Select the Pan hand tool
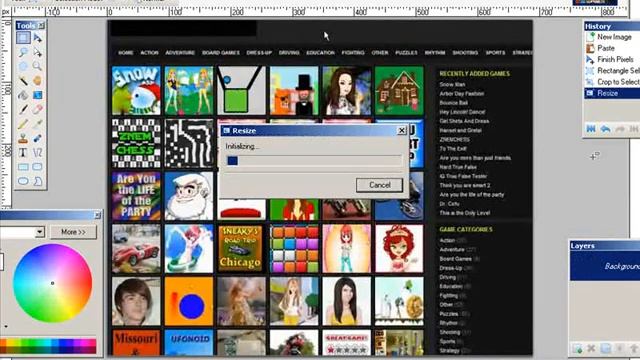The width and height of the screenshot is (640, 360). [x=38, y=80]
